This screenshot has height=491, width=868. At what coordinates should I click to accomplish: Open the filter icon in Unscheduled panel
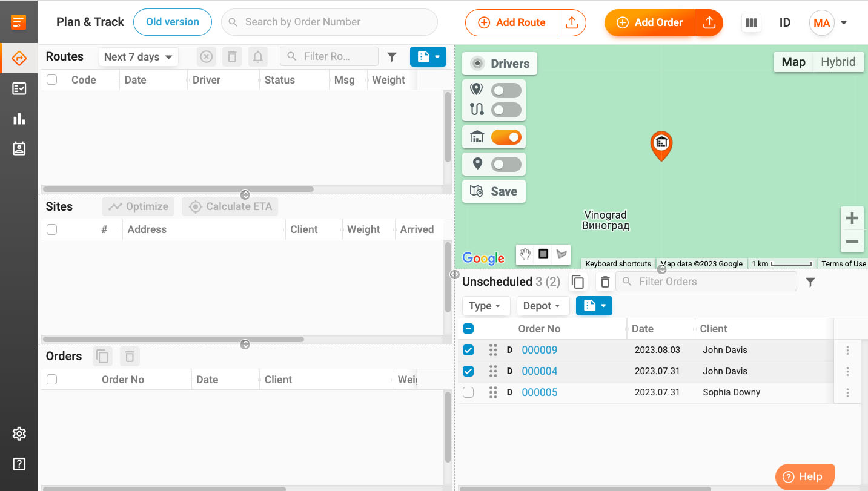pyautogui.click(x=810, y=282)
